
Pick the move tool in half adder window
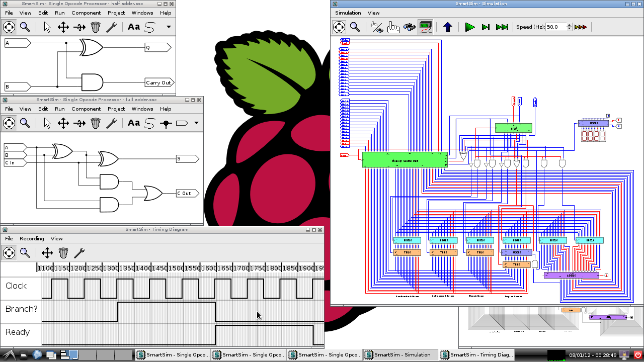pos(63,27)
